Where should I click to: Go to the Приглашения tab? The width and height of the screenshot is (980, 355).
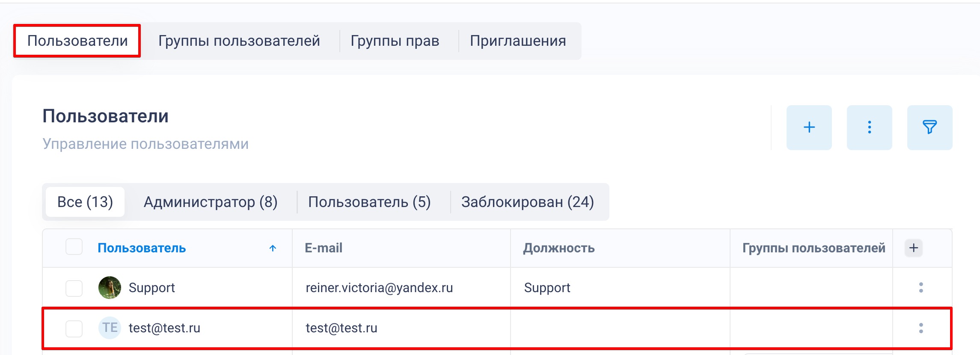coord(518,41)
